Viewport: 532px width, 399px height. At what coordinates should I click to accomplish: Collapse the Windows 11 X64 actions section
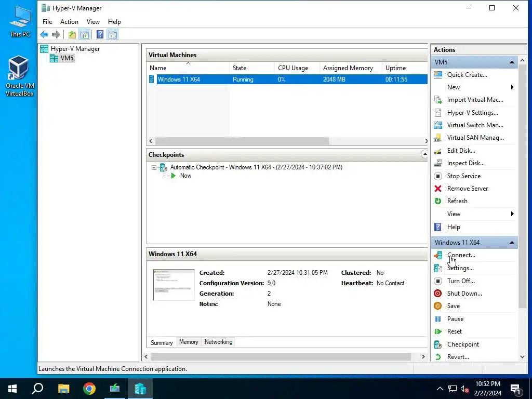pos(512,243)
